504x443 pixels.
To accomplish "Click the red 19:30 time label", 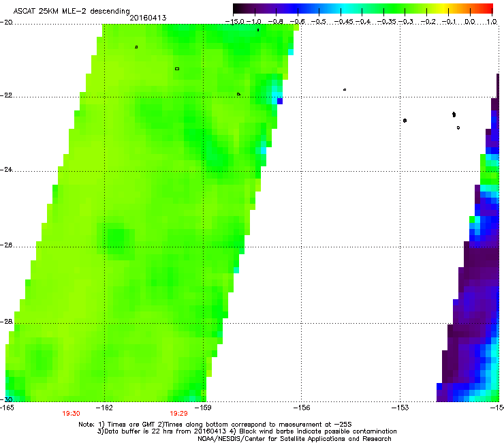I will (71, 414).
